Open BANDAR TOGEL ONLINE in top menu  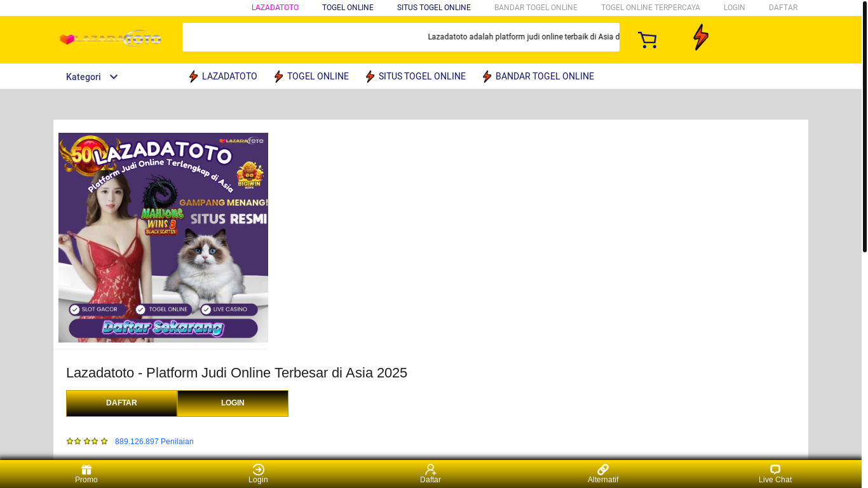coord(536,8)
